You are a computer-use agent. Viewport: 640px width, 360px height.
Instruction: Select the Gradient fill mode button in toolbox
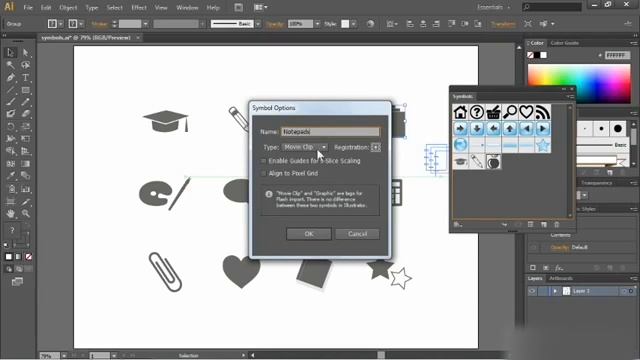pyautogui.click(x=18, y=257)
